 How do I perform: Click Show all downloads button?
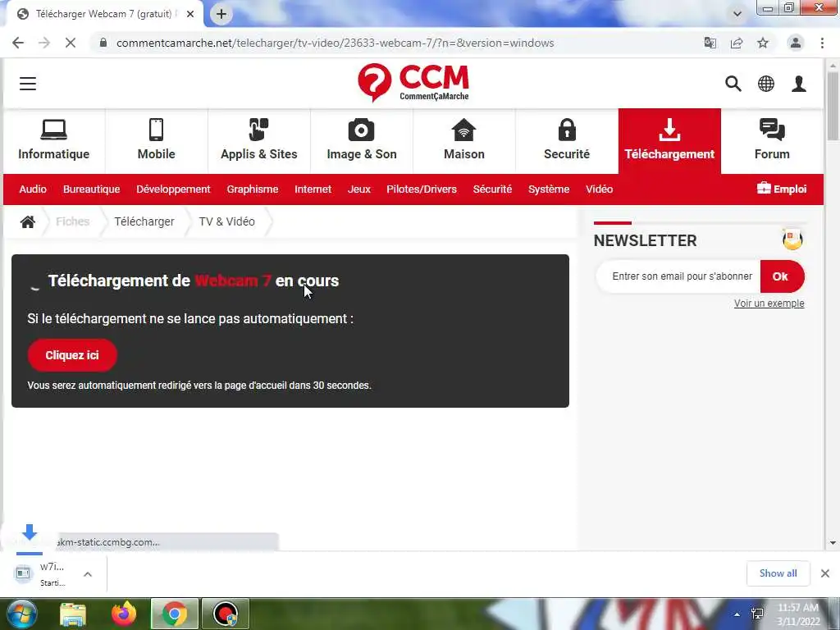[x=778, y=573]
